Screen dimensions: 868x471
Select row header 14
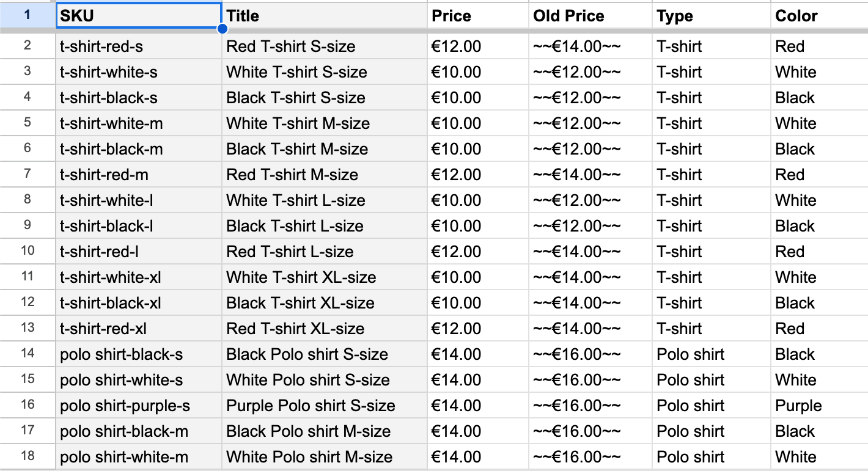pyautogui.click(x=27, y=354)
